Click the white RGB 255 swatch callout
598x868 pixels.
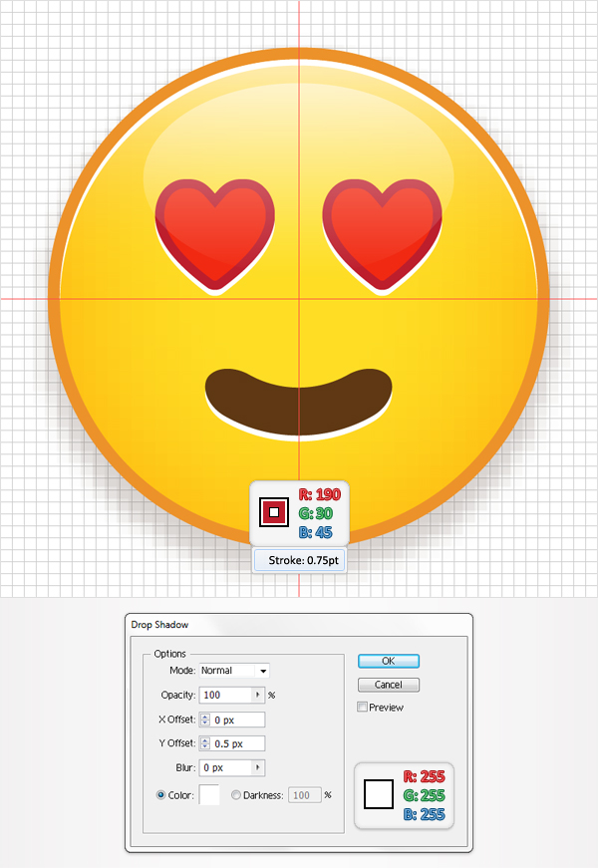click(x=379, y=794)
